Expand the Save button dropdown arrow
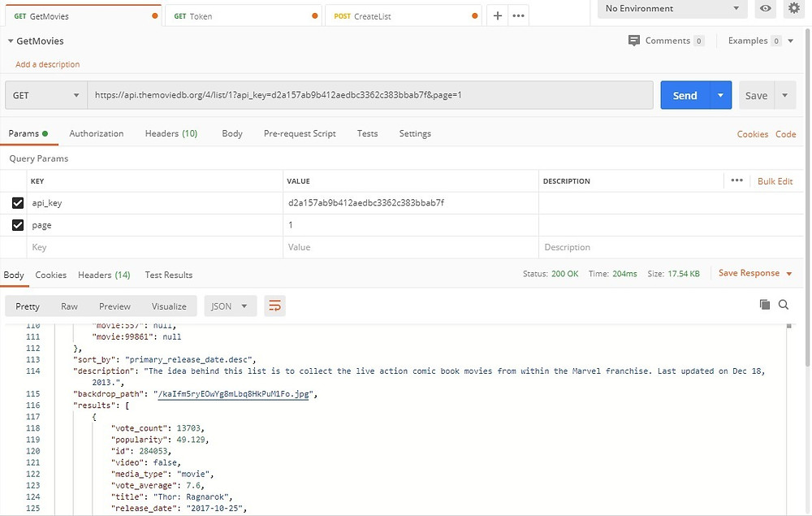 click(x=784, y=95)
